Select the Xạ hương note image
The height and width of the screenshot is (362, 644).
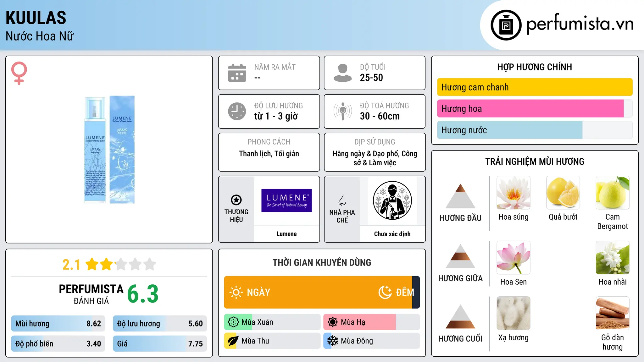[x=514, y=313]
